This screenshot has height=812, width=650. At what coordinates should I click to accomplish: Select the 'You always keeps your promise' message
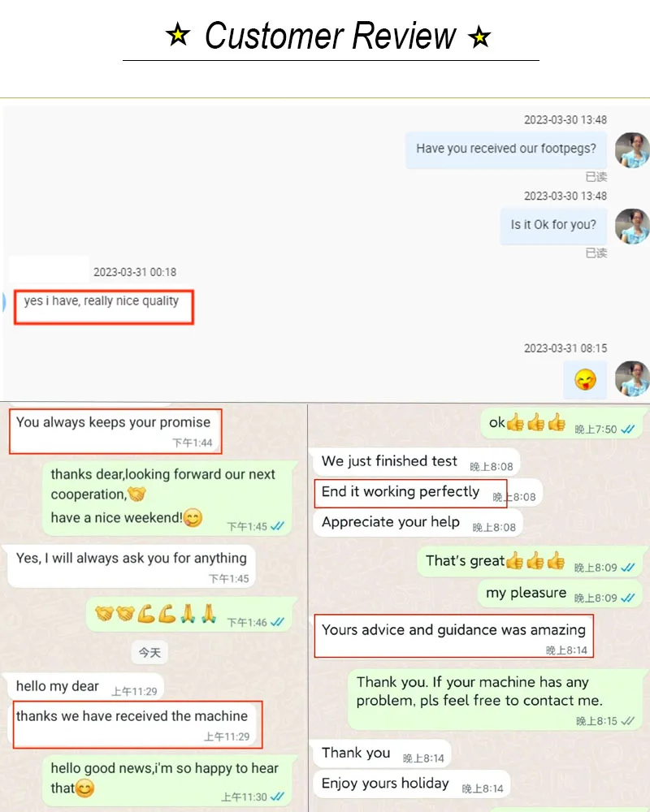[x=115, y=431]
